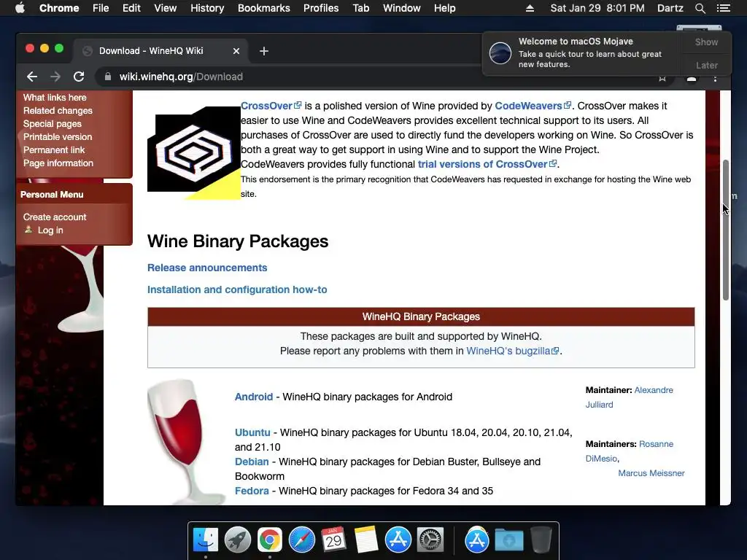Screen dimensions: 747x560
Task: Click the wine glass image beside Android
Action: click(186, 442)
